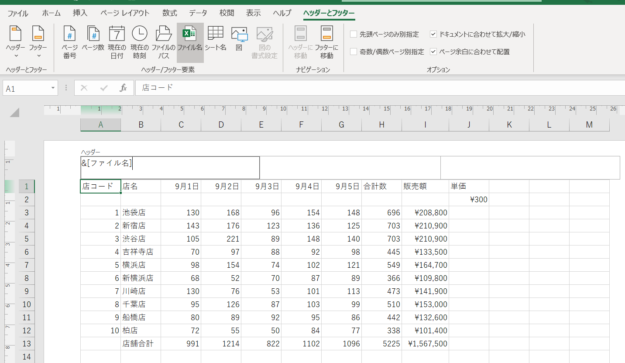Uncheck ドキュメントに合わせて拡大/縮小
This screenshot has width=625, height=363.
click(433, 34)
